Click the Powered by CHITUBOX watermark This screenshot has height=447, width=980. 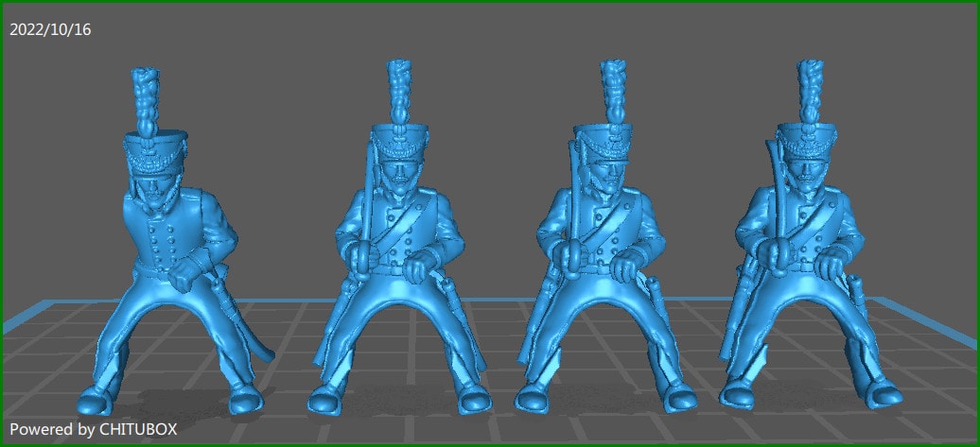93,429
